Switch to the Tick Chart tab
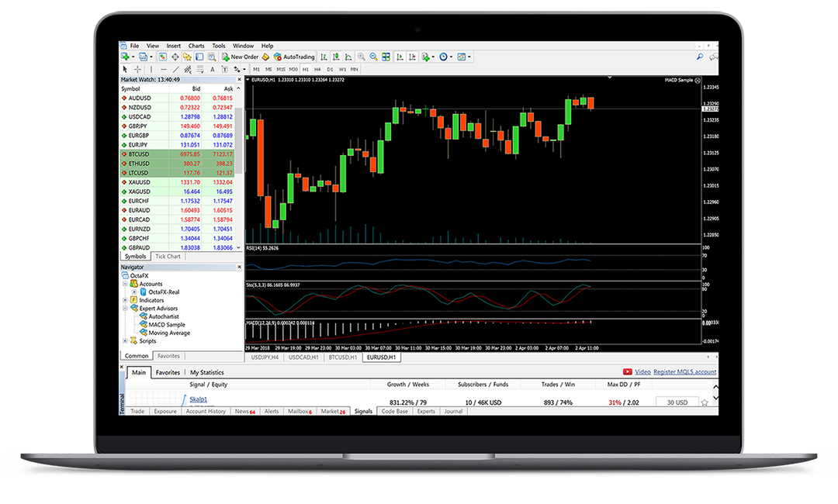This screenshot has height=504, width=838. (168, 257)
